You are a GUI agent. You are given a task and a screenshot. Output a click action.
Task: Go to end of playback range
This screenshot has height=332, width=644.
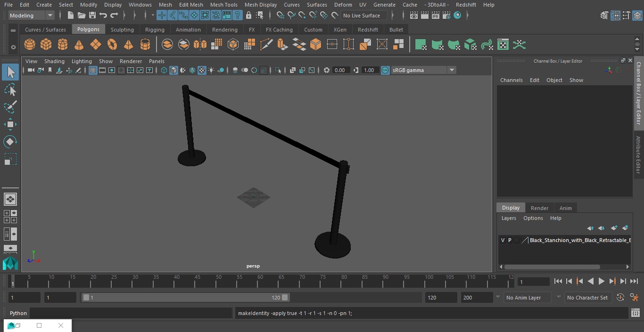point(634,281)
